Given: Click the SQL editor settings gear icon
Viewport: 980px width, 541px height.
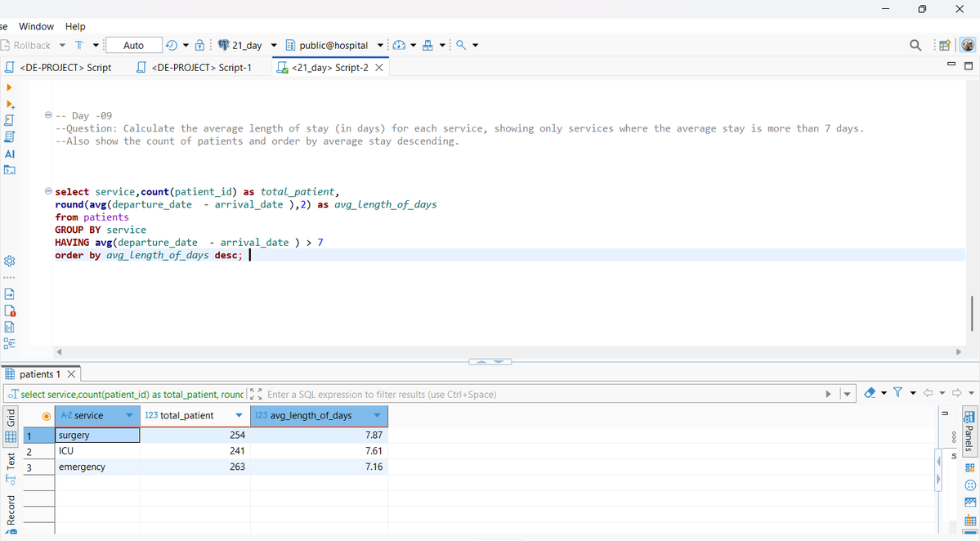Looking at the screenshot, I should click(10, 260).
